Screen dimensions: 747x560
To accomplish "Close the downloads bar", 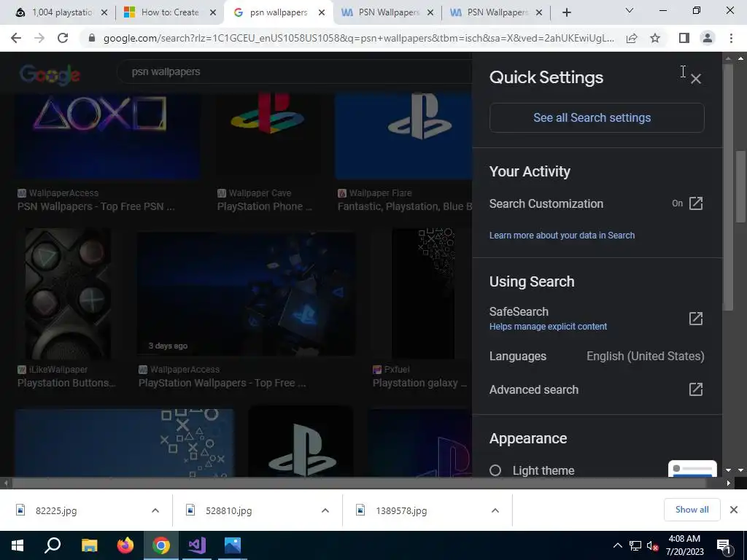I will click(734, 510).
